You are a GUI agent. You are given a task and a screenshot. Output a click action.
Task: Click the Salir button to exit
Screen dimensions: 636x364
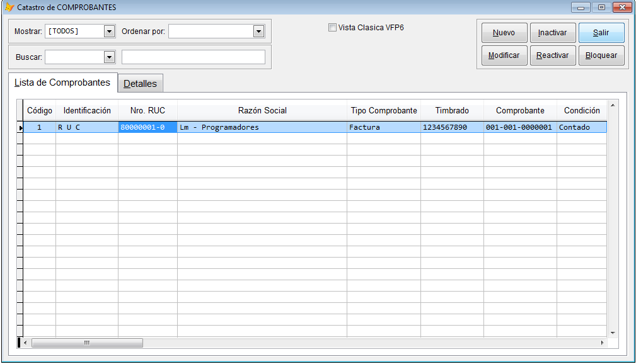pyautogui.click(x=601, y=33)
